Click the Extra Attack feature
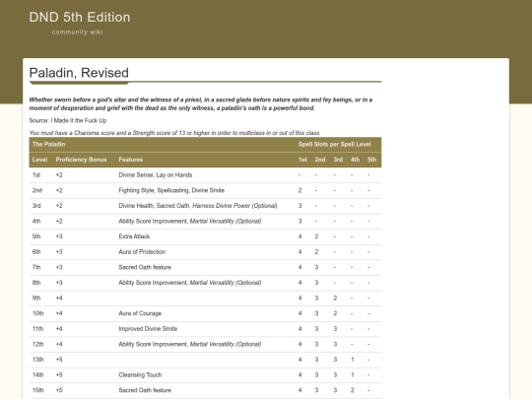This screenshot has height=399, width=532. (134, 236)
